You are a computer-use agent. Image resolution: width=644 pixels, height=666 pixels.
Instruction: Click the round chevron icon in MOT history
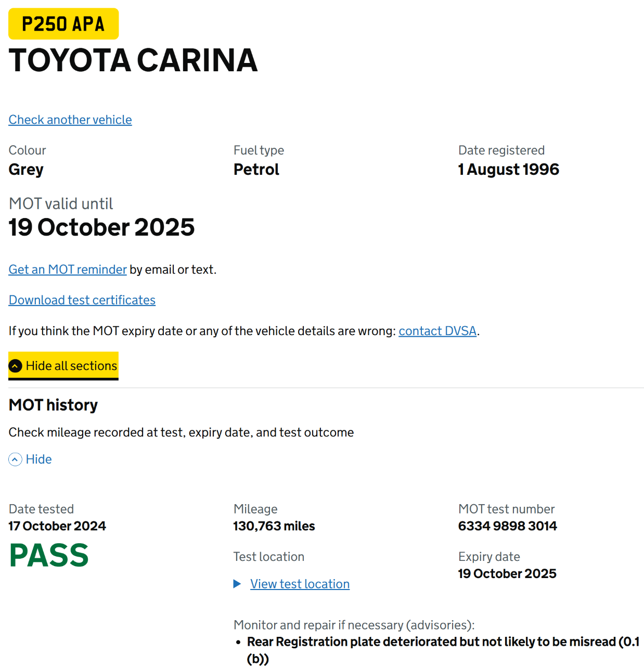[x=16, y=459]
